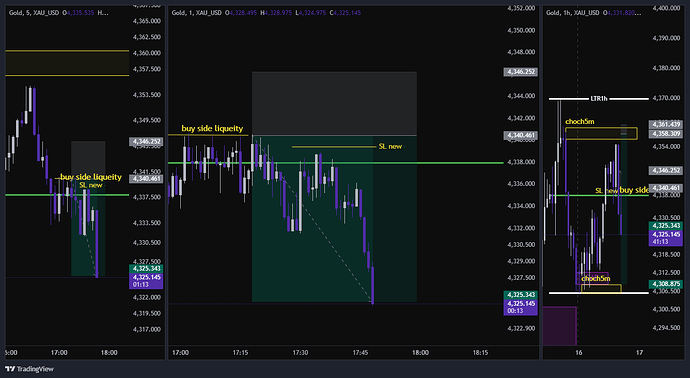Select the low value L4,324.975 in 1-minute header
The width and height of the screenshot is (690, 378).
(312, 13)
